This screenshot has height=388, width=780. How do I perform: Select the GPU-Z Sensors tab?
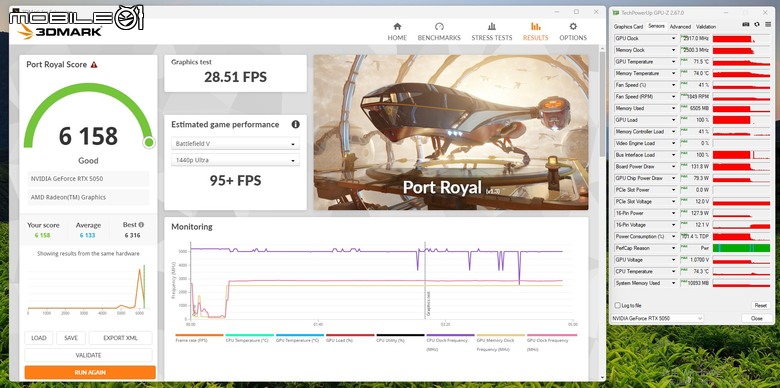[x=656, y=26]
